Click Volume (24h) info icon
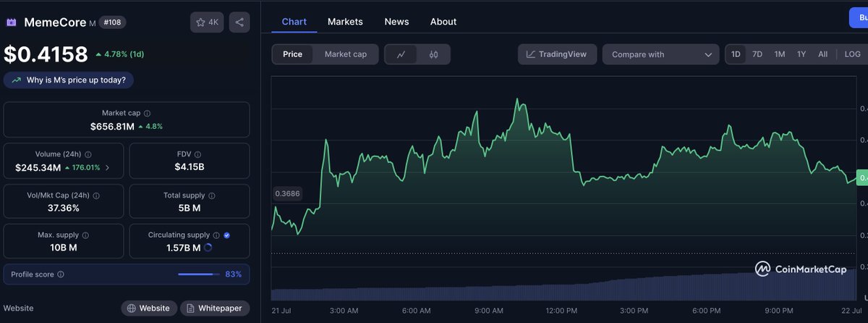Image resolution: width=868 pixels, height=323 pixels. pyautogui.click(x=88, y=154)
